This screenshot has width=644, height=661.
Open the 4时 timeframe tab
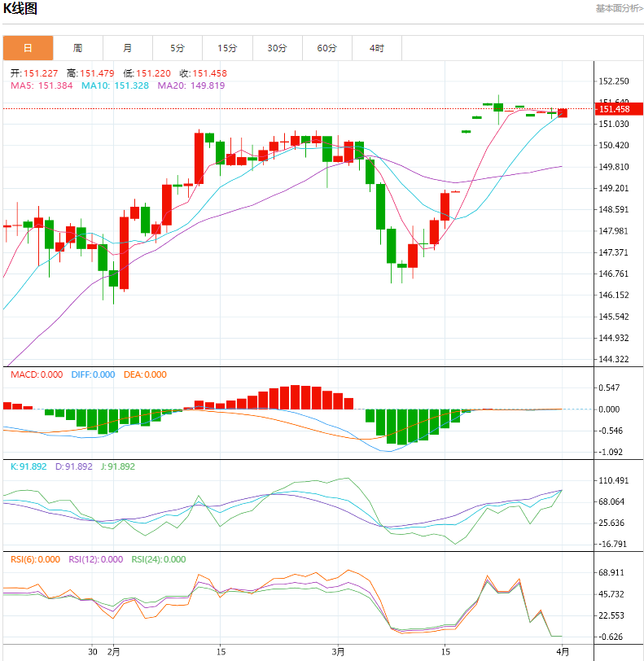[377, 48]
